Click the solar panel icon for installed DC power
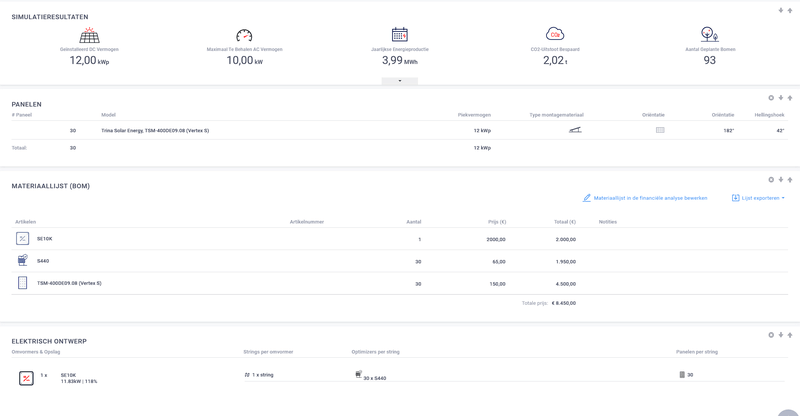The image size is (800, 416). [89, 35]
